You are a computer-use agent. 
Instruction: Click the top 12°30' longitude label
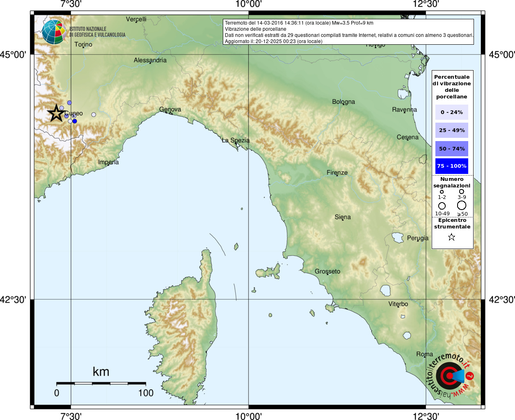coord(426,4)
